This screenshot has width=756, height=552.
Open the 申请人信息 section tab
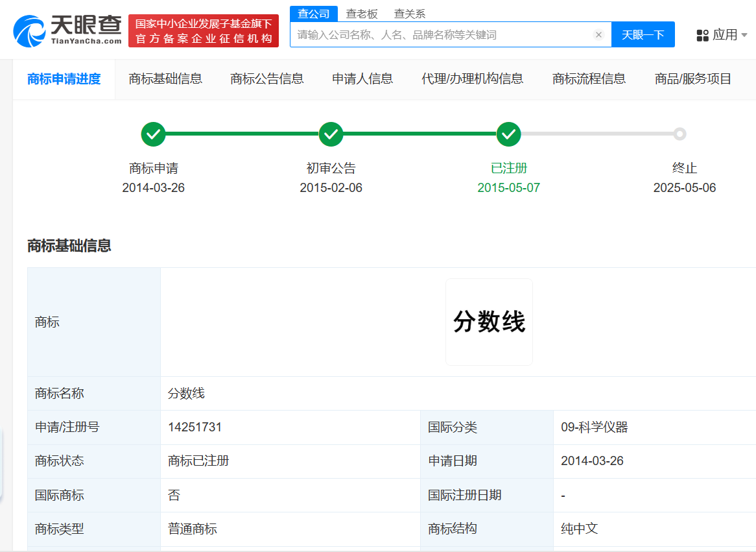[x=362, y=78]
